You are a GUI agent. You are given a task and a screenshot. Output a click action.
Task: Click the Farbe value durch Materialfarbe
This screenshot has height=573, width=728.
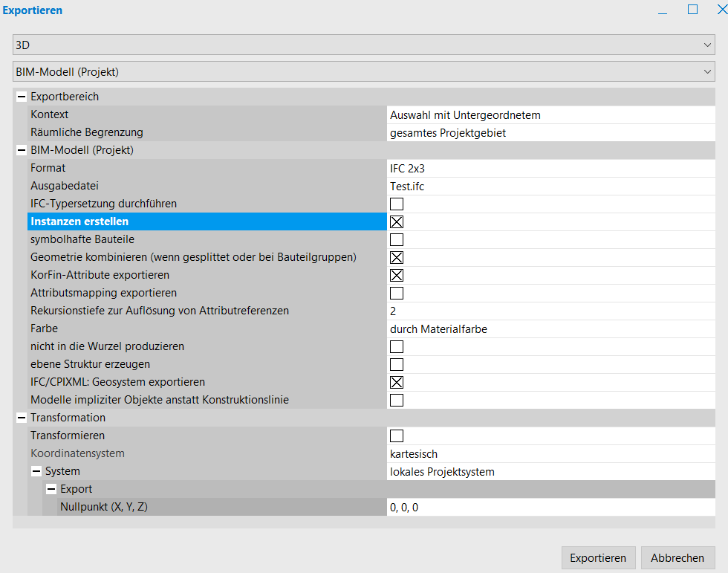[x=550, y=328]
